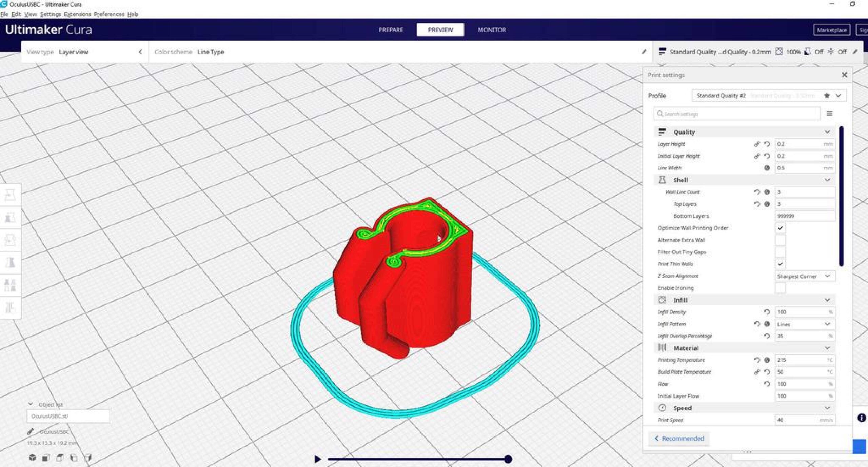Screen dimensions: 868x467
Task: Click link icon for Initial Layer Height
Action: [757, 156]
